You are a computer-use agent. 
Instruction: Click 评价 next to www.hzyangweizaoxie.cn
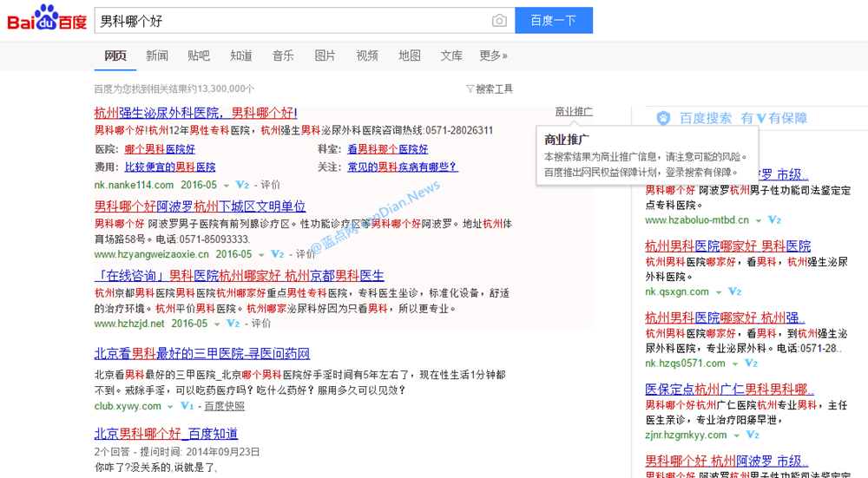[x=306, y=254]
